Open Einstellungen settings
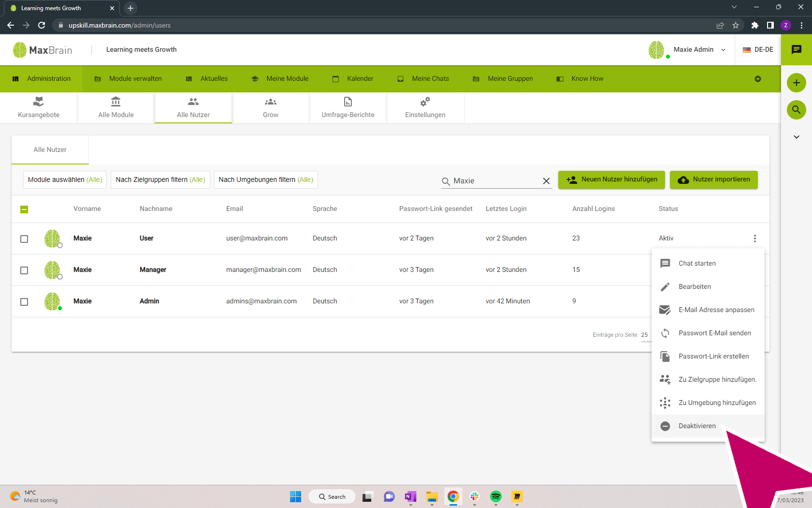Image resolution: width=812 pixels, height=508 pixels. [x=425, y=108]
